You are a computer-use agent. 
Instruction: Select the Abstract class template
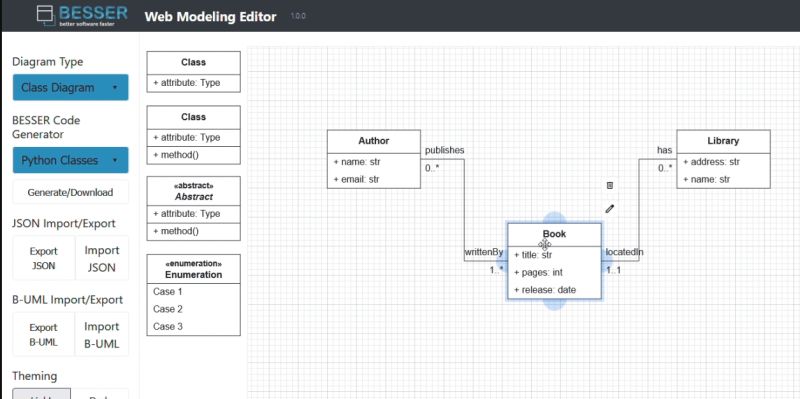193,208
